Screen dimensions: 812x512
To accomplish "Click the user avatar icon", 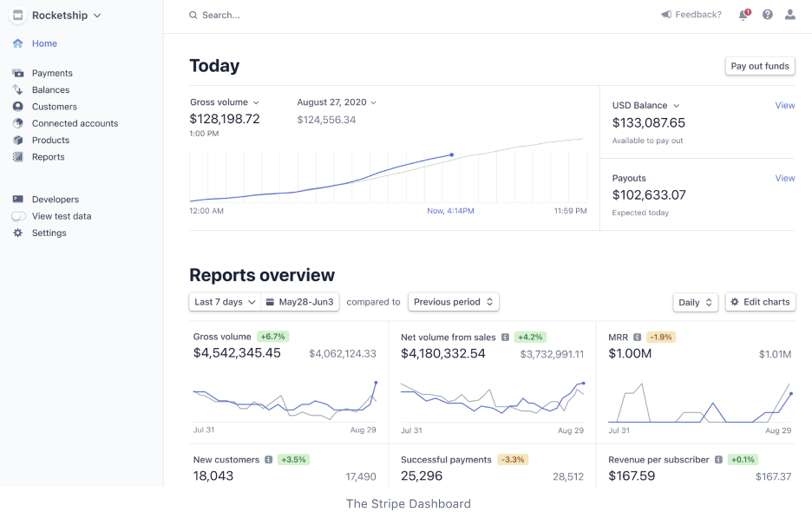I will pos(789,15).
